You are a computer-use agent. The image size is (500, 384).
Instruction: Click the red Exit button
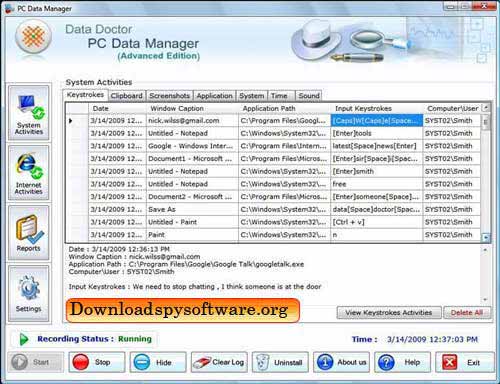pyautogui.click(x=465, y=362)
